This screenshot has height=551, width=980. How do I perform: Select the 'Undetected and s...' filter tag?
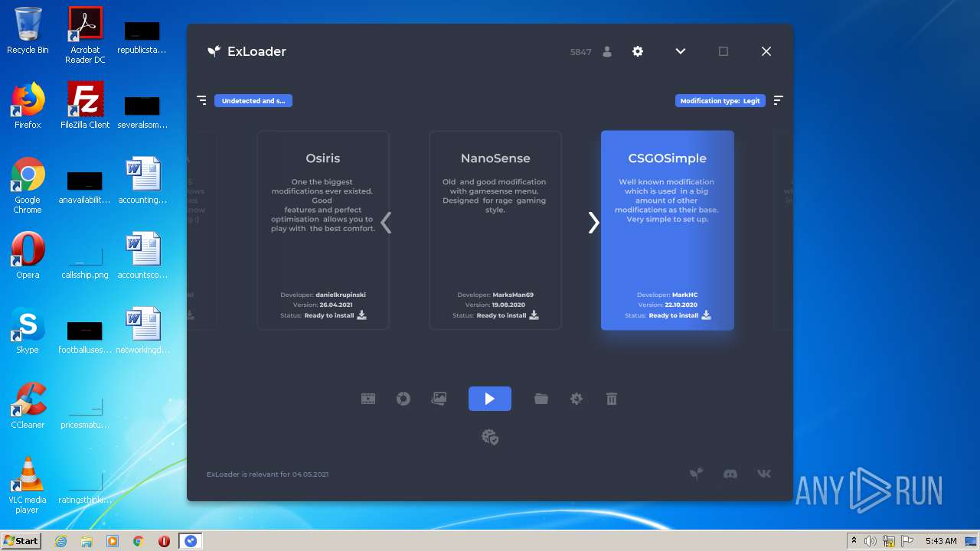(x=253, y=100)
